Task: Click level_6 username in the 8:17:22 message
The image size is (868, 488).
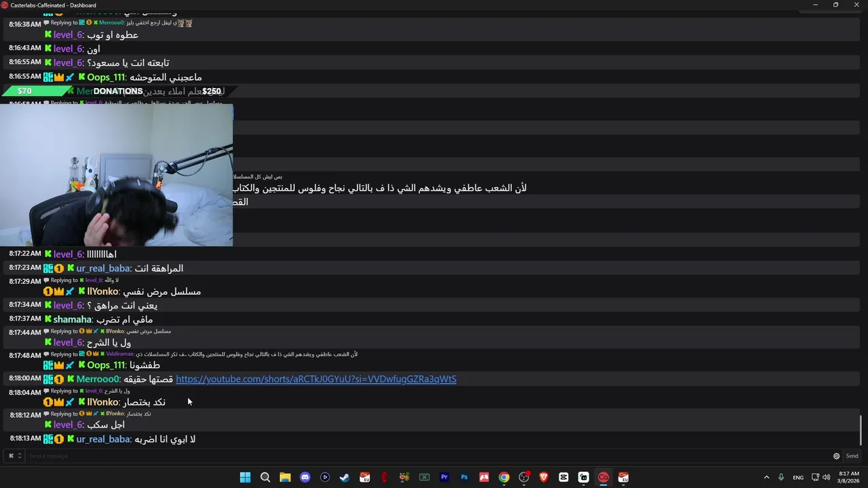Action: (x=68, y=254)
